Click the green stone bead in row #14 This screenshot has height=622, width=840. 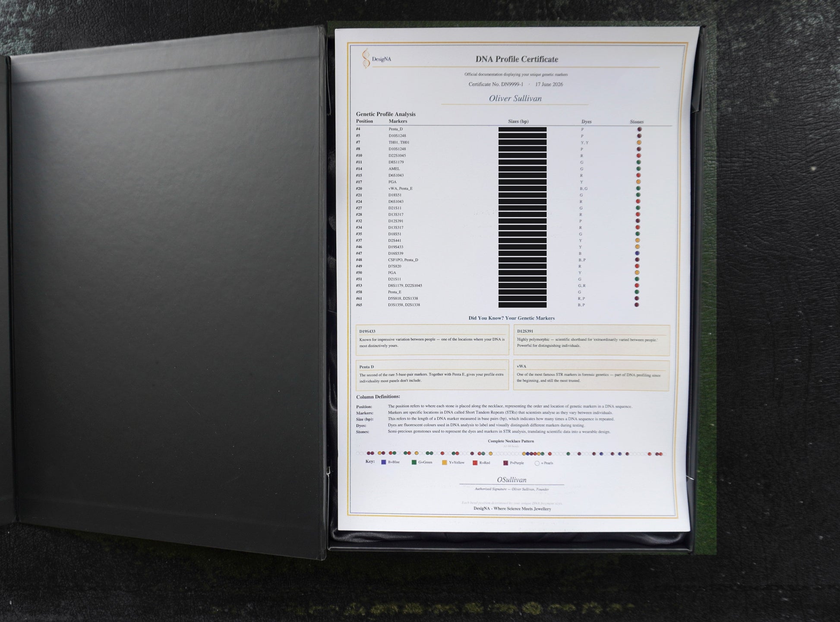coord(638,168)
